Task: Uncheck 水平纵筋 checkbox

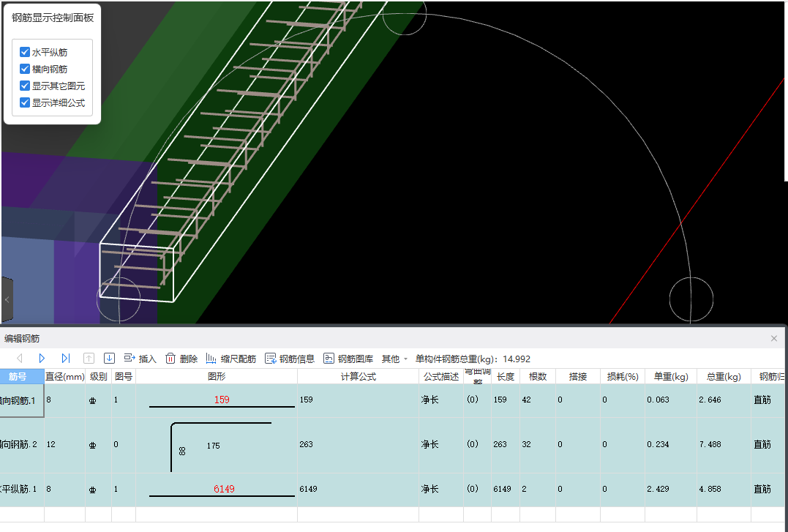Action: coord(25,52)
